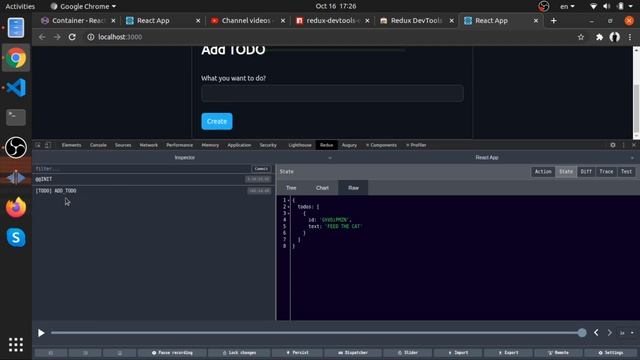Select third layout icon in bottom bar
This screenshot has width=640, height=360.
coord(120,353)
